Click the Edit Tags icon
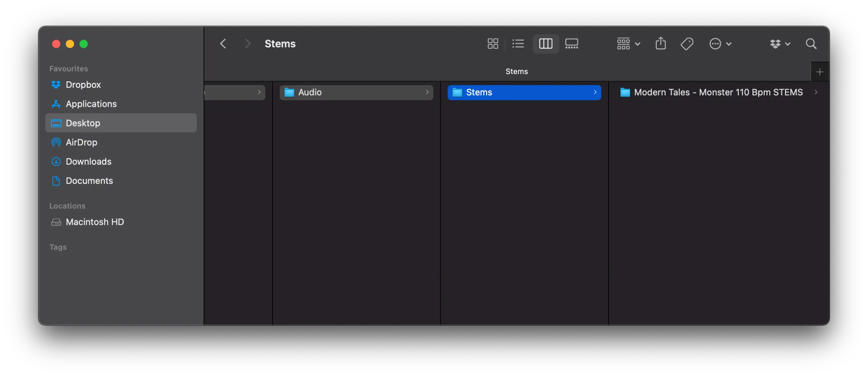This screenshot has height=376, width=868. click(x=687, y=44)
